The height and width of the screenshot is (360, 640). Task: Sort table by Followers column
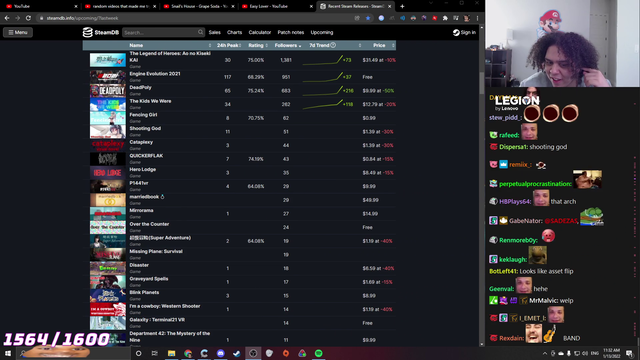coord(287,45)
